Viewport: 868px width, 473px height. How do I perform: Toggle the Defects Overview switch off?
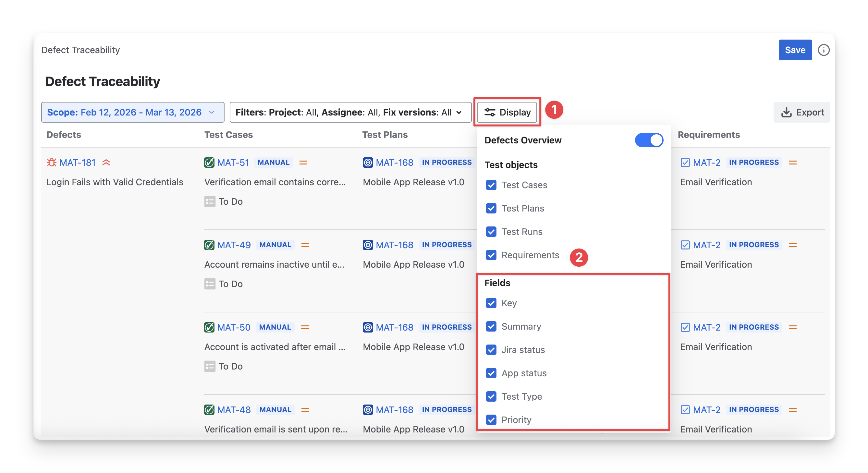(x=649, y=140)
